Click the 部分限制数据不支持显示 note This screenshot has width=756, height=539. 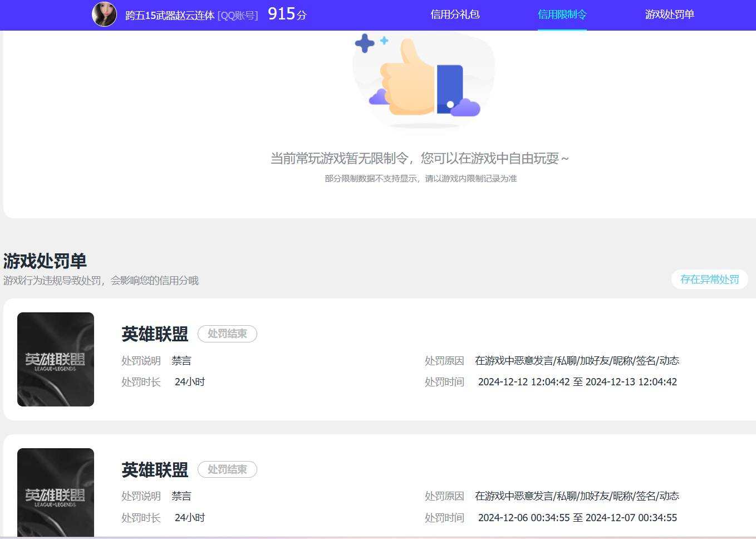coord(421,179)
